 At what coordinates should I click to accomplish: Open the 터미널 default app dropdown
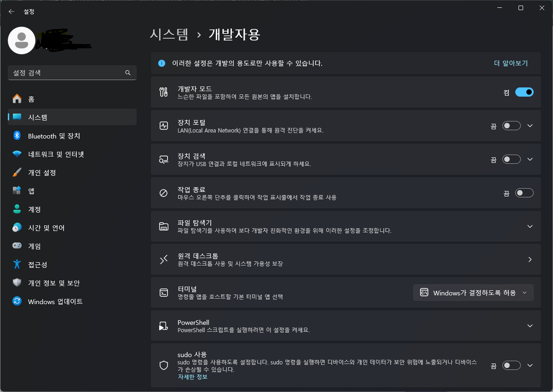tap(473, 293)
